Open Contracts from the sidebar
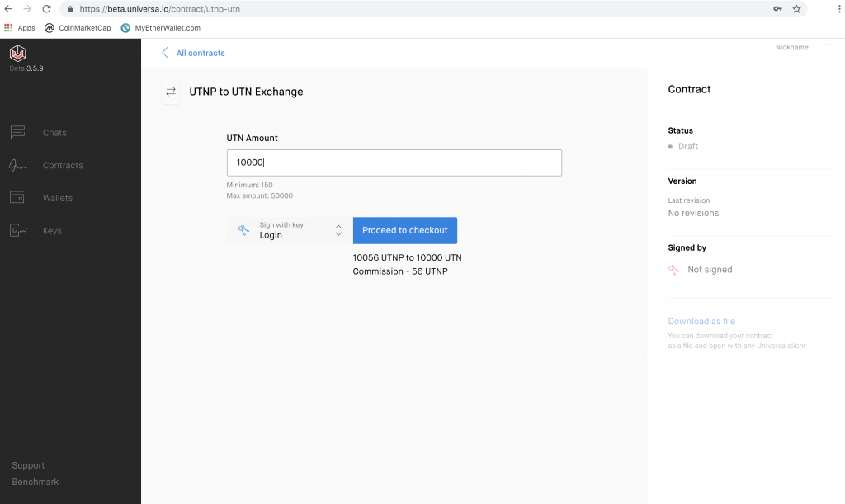This screenshot has width=845, height=504. (x=63, y=165)
